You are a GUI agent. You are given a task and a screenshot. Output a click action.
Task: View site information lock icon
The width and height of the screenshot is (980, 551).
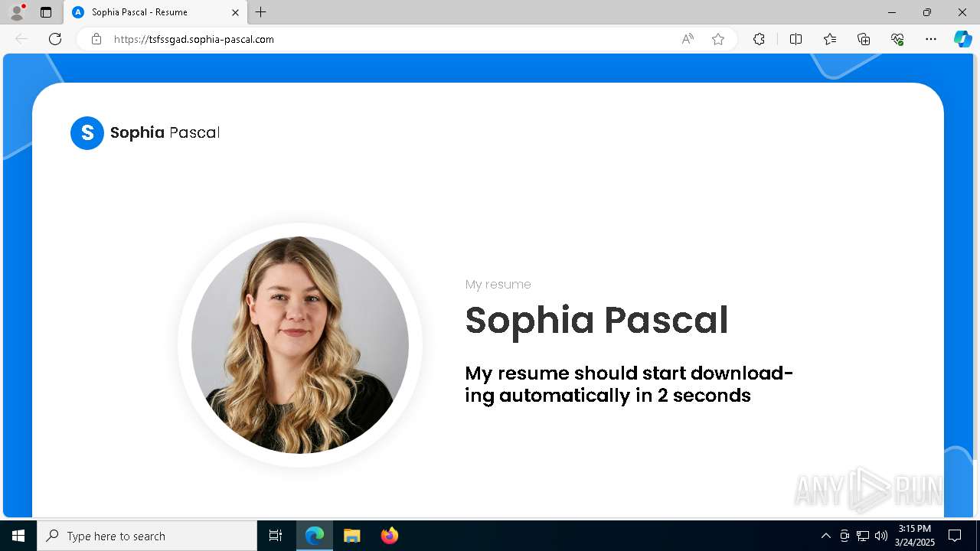[96, 39]
